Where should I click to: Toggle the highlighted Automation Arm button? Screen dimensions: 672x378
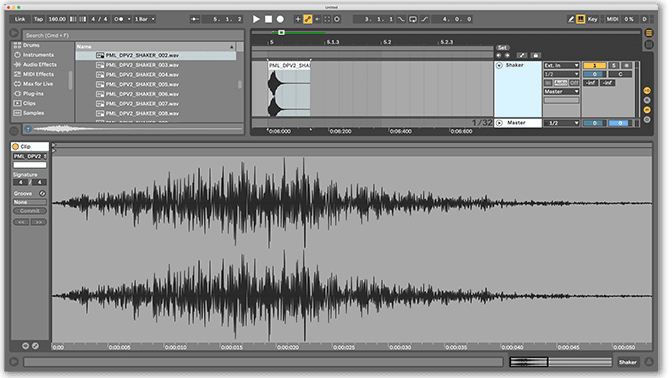point(308,19)
